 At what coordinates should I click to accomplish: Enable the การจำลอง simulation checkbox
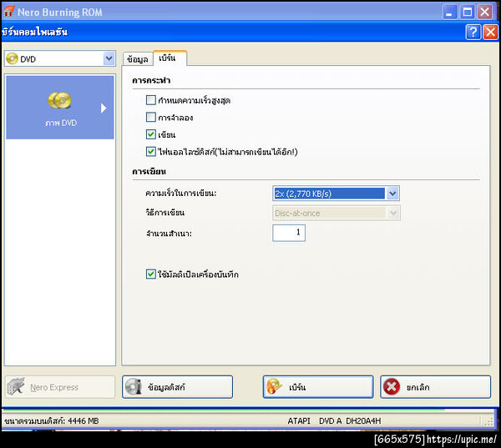[151, 117]
